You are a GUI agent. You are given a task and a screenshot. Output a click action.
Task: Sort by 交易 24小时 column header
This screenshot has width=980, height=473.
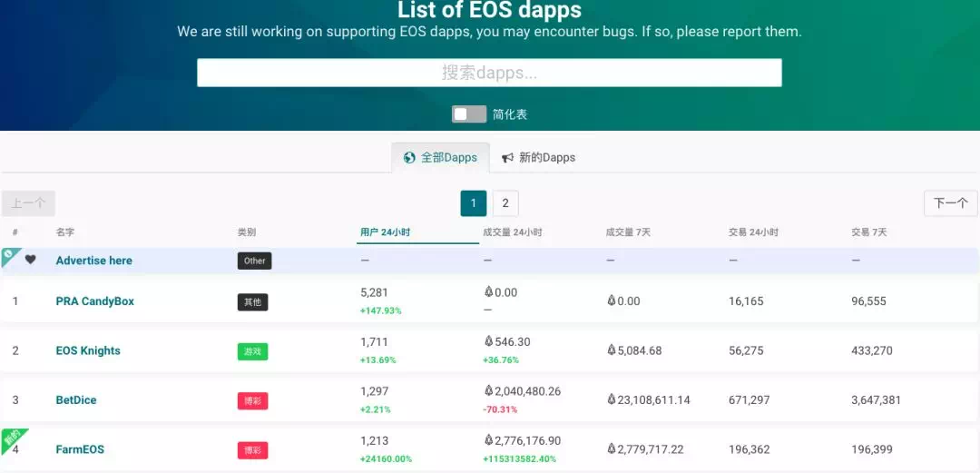point(753,232)
